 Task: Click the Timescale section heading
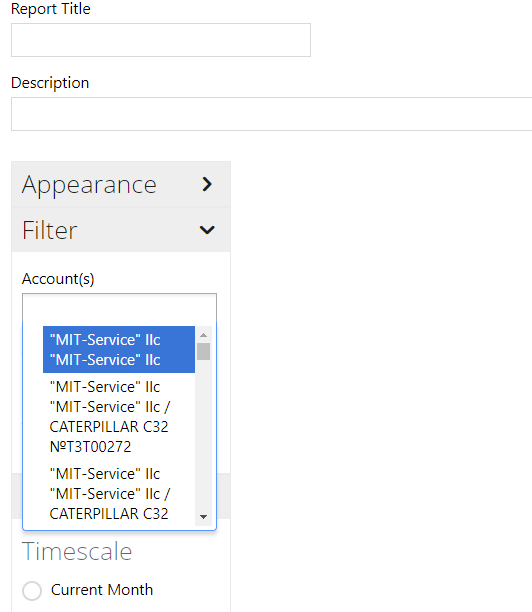pyautogui.click(x=77, y=552)
